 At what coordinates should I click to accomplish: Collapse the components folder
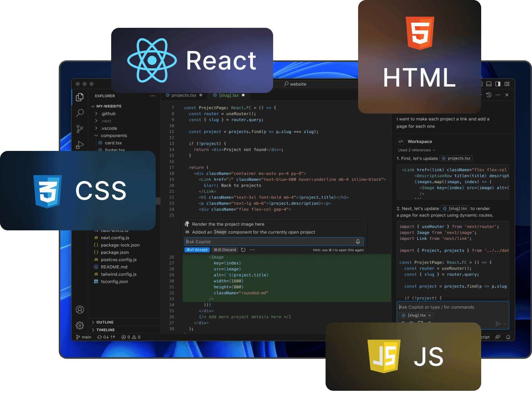(x=111, y=136)
